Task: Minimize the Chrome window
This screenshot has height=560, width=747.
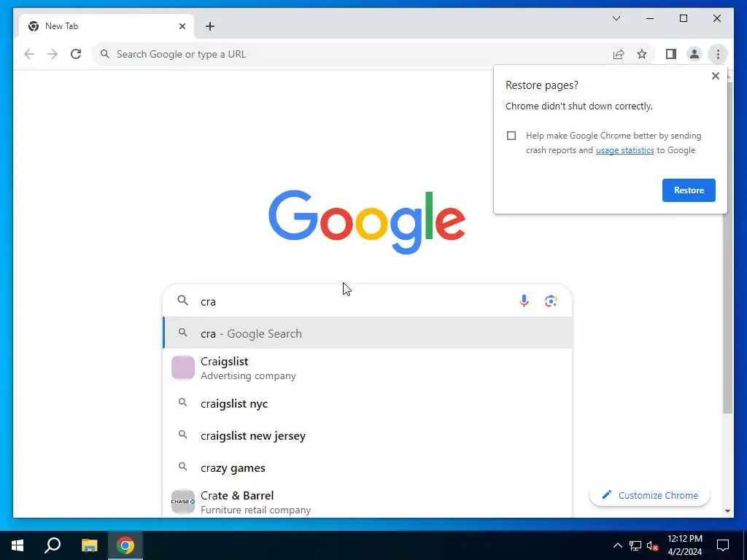Action: [650, 18]
